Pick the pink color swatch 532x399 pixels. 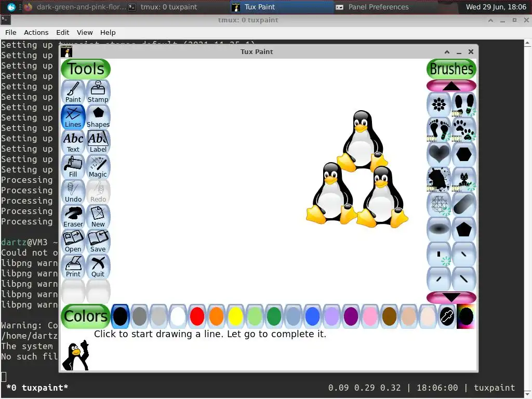coord(370,316)
